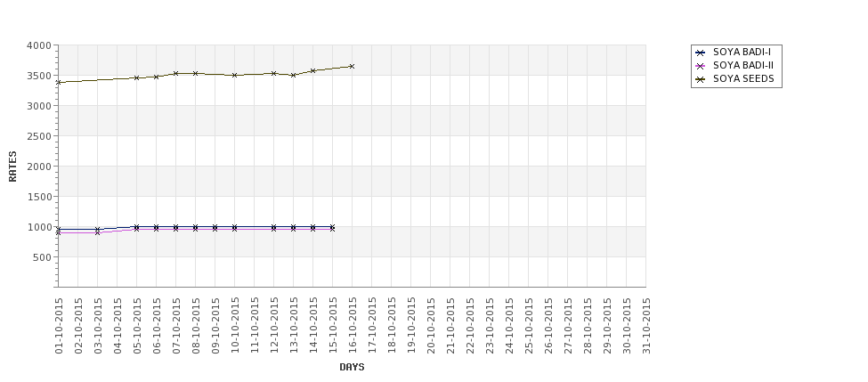Click the 25-10-2015 date label
This screenshot has width=868, height=382.
pyautogui.click(x=529, y=326)
